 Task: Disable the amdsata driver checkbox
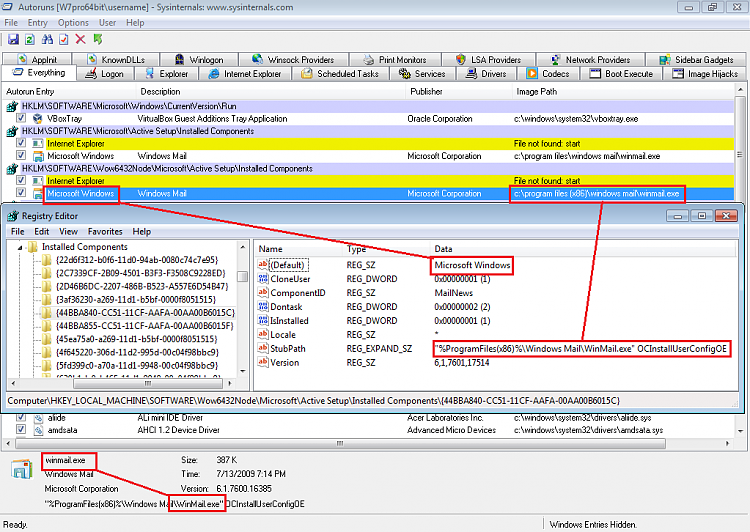pos(21,429)
